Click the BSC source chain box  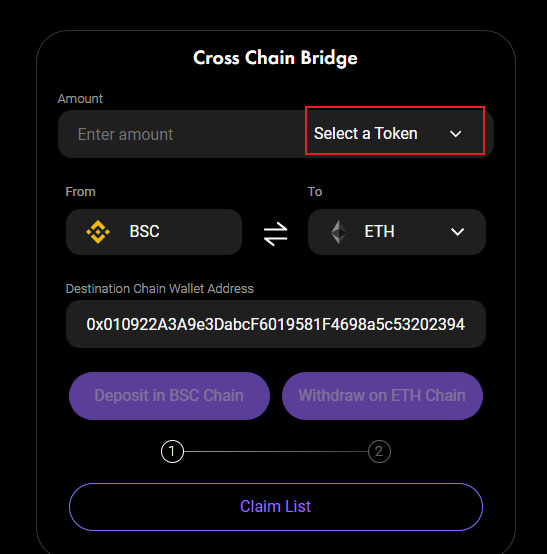154,232
